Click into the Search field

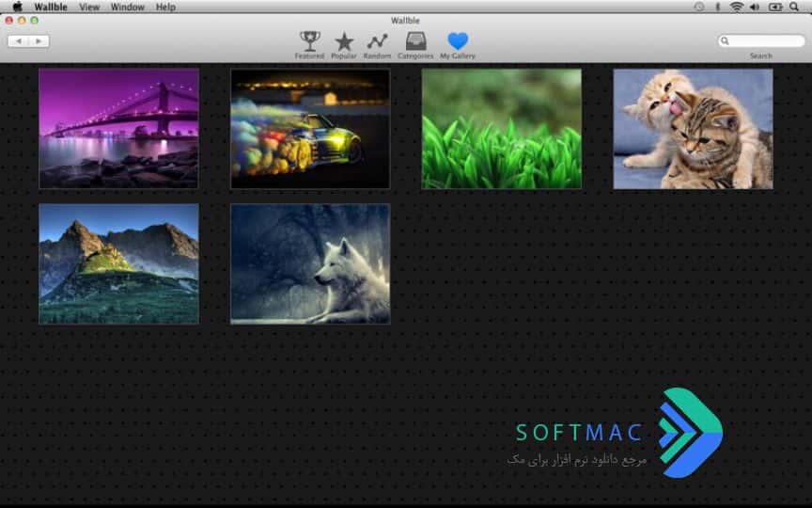[761, 41]
